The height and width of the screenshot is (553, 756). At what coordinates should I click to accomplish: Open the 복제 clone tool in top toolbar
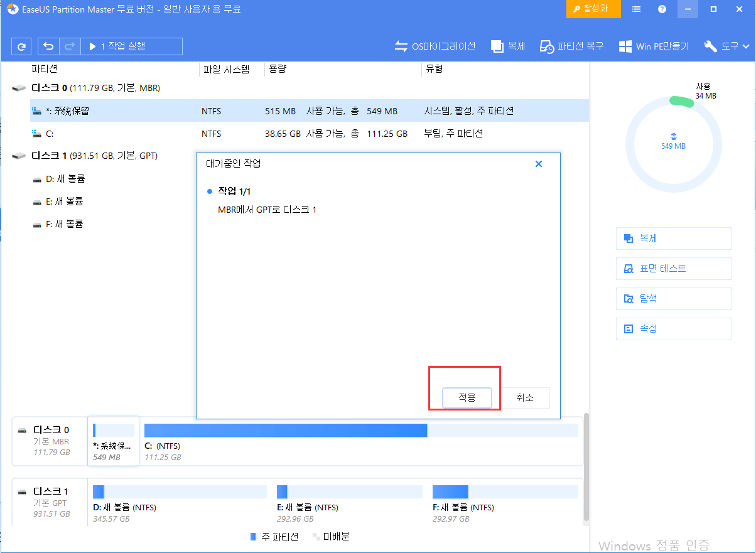508,46
